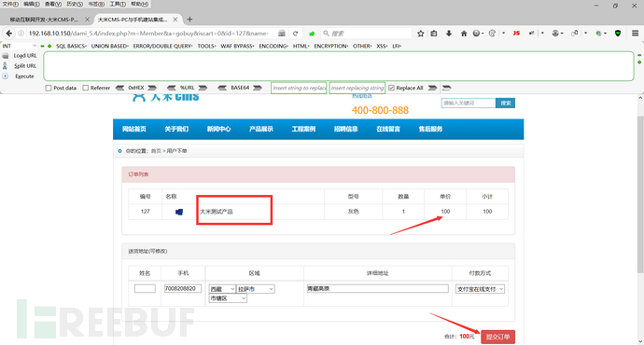This screenshot has height=345, width=644.
Task: Run replacement with the arrow after Replace All
Action: click(x=432, y=88)
